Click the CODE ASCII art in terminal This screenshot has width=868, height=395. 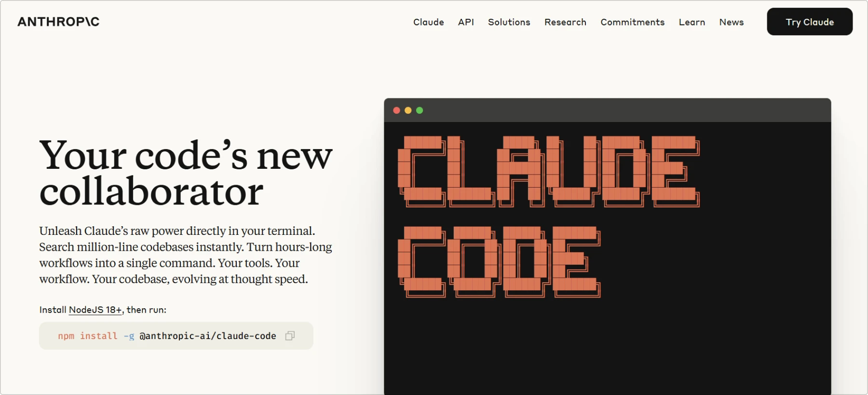(499, 261)
